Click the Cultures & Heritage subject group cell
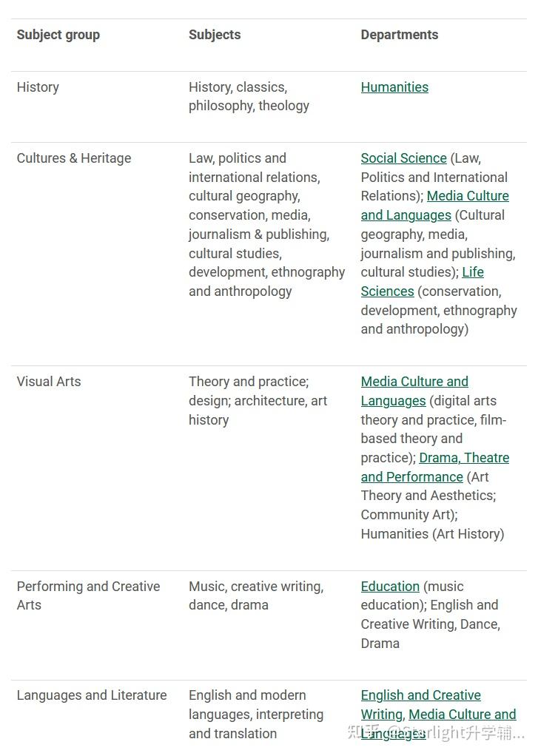 74,158
